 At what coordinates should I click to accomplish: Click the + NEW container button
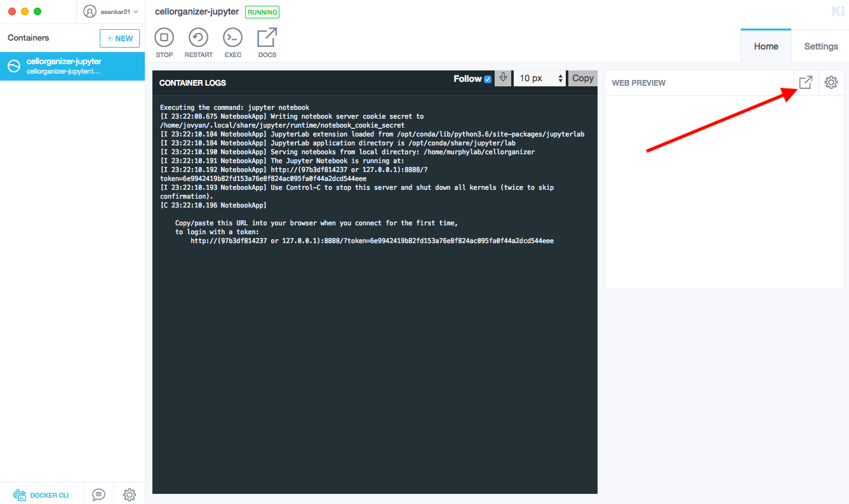coord(119,38)
